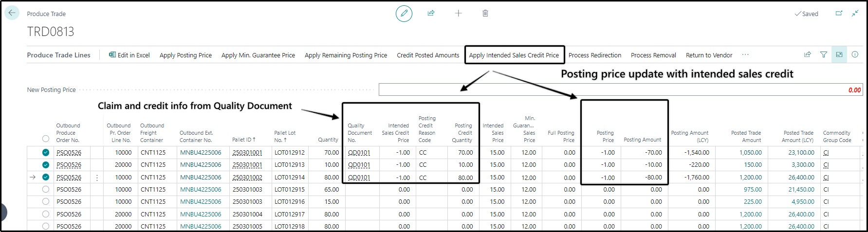Click posted trade amount 975.00
This screenshot has width=868, height=232.
[x=753, y=189]
